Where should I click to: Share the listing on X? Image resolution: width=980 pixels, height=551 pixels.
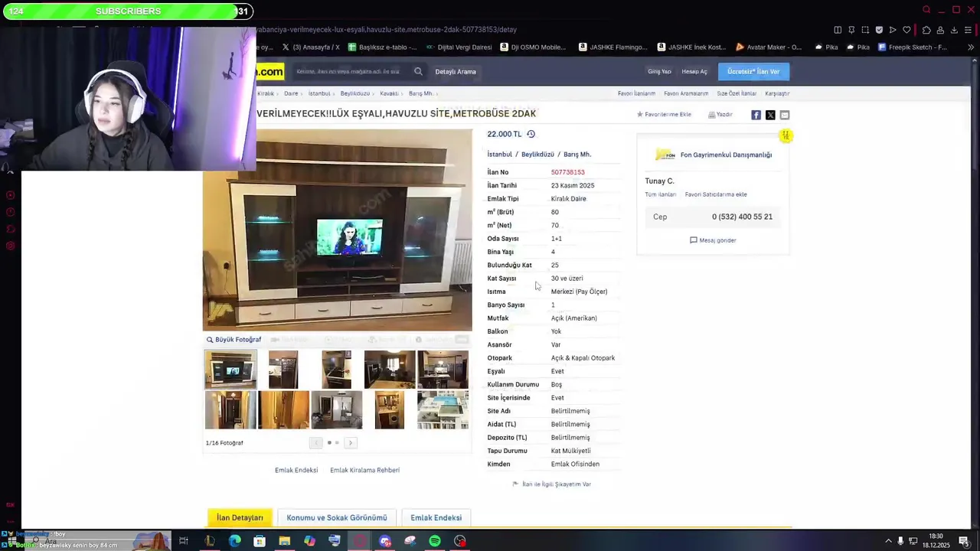pyautogui.click(x=770, y=115)
